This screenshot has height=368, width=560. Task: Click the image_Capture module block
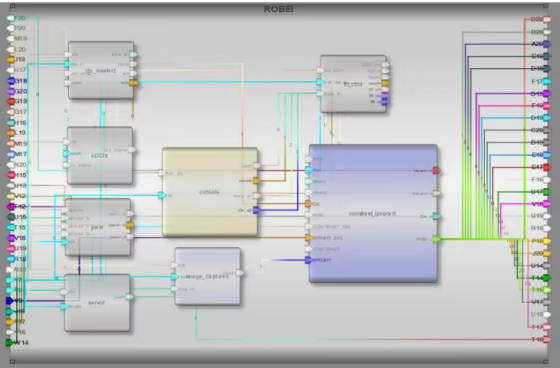click(208, 276)
